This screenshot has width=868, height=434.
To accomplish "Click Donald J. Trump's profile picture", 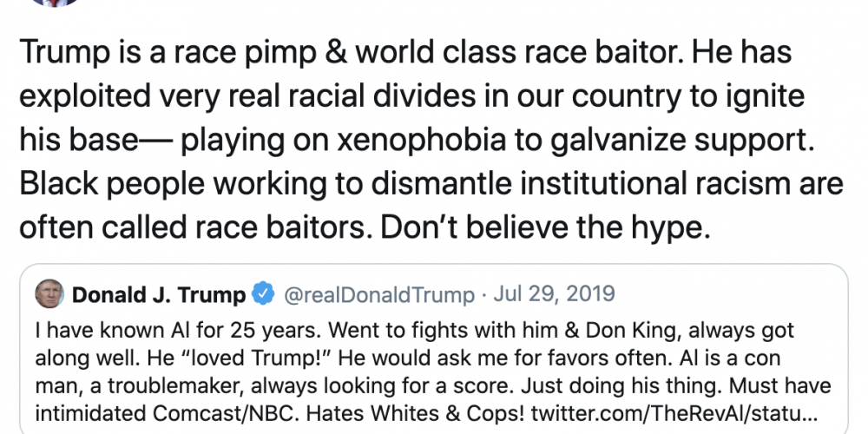I will [50, 295].
